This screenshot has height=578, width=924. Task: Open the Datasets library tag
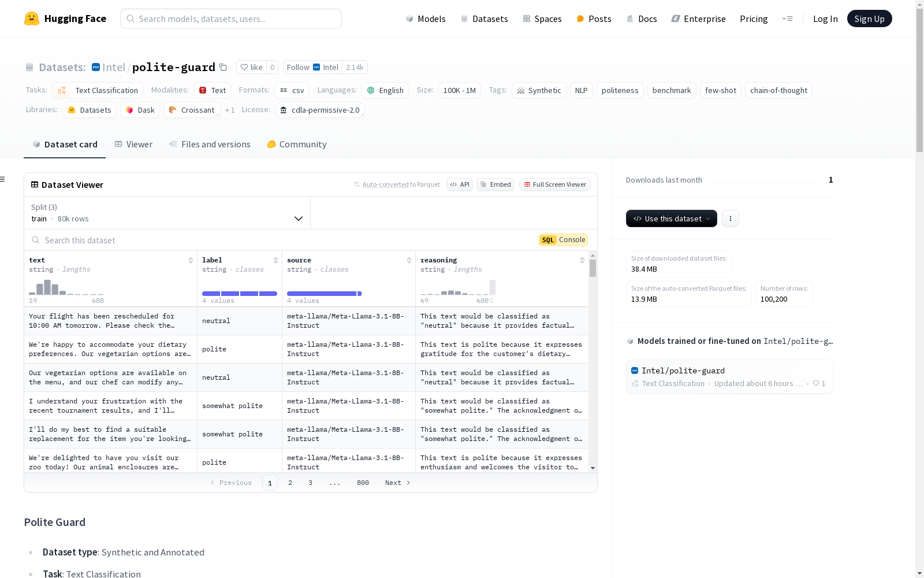[90, 110]
